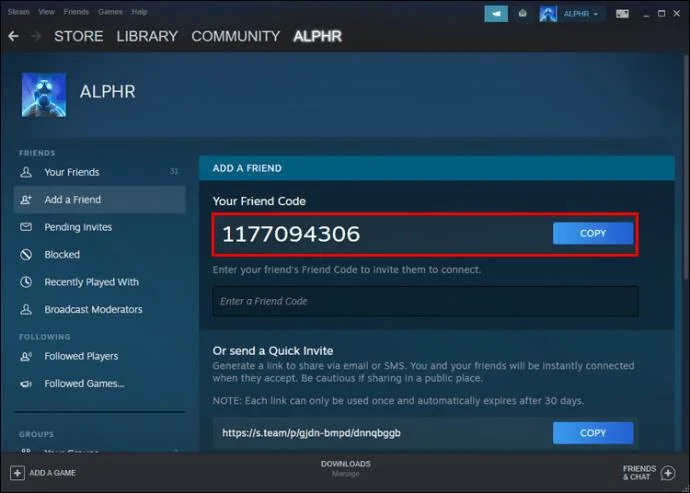Open Followed Games
The height and width of the screenshot is (493, 690).
click(99, 384)
